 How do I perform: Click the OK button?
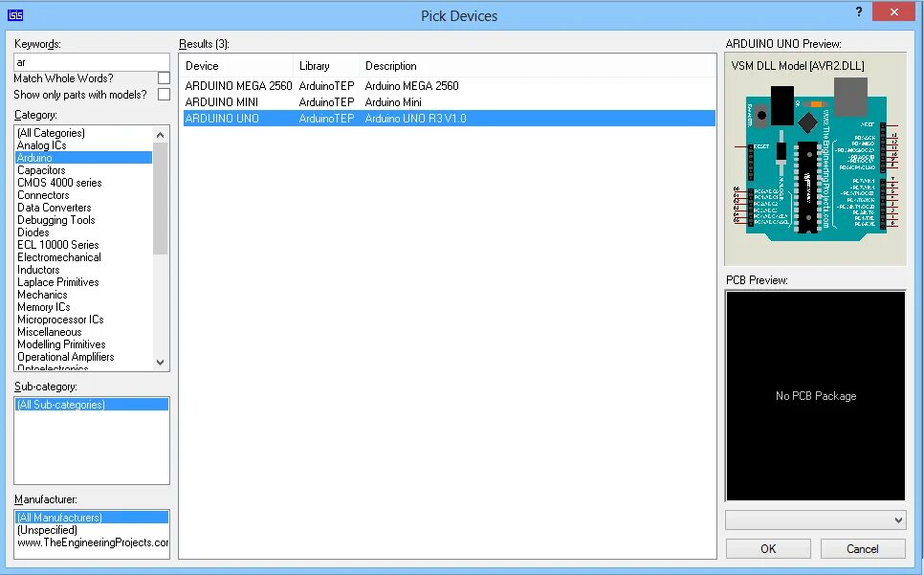[x=768, y=548]
